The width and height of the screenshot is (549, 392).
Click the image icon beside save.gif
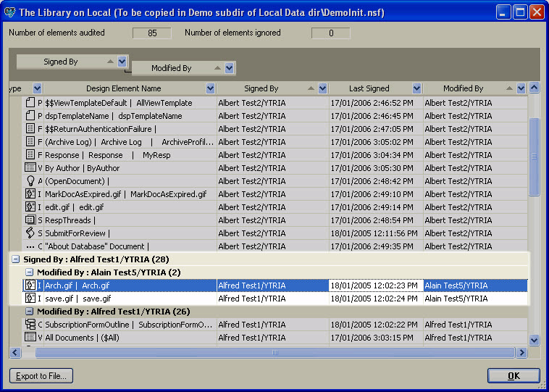tap(30, 299)
